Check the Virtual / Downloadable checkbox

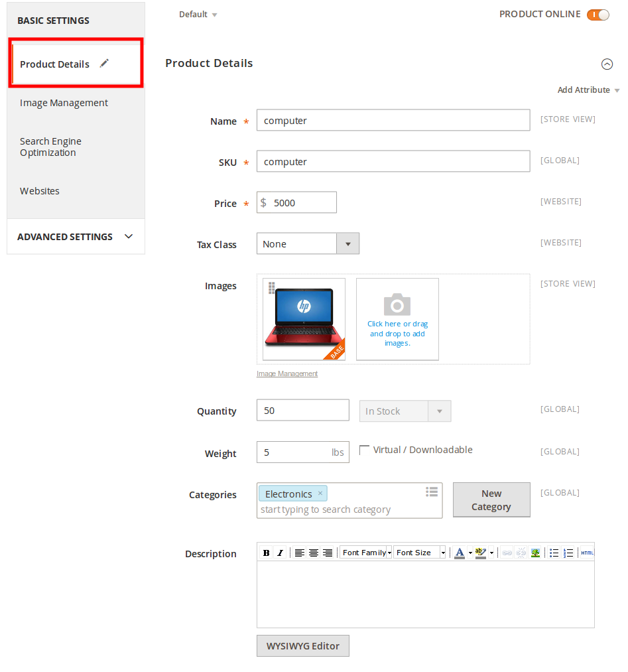[x=364, y=450]
